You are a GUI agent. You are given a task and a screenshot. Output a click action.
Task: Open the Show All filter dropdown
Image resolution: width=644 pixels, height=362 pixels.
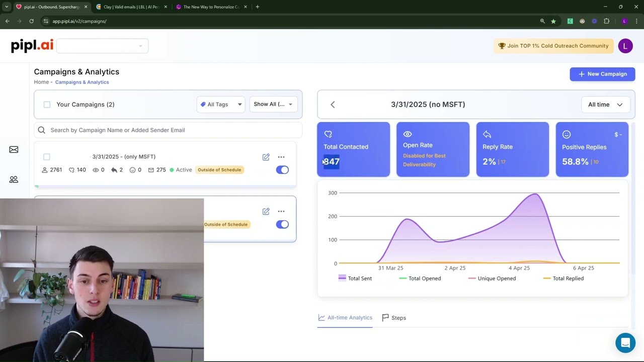coord(273,105)
